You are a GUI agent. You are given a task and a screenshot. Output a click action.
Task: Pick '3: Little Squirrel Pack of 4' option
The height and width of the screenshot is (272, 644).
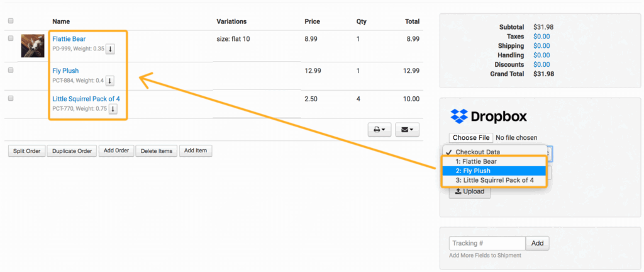494,180
